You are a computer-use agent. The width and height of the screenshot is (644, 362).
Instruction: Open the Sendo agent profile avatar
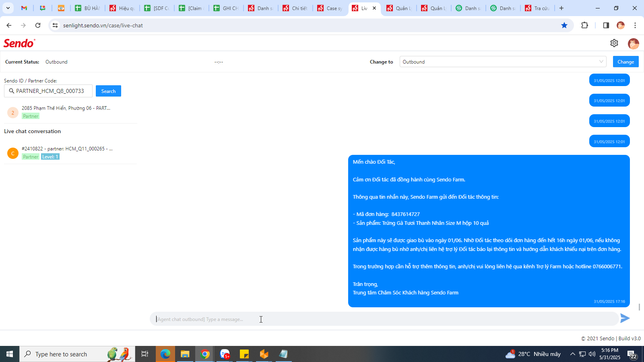[634, 43]
